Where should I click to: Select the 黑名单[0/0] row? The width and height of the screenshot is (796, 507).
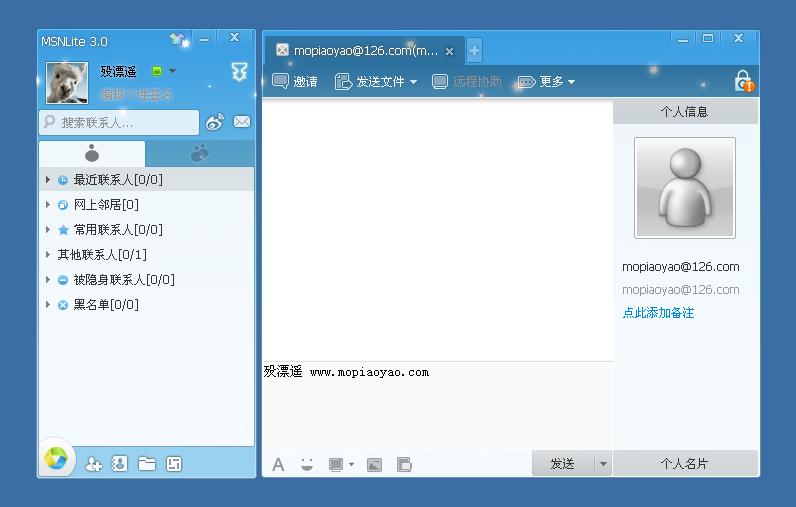click(146, 305)
